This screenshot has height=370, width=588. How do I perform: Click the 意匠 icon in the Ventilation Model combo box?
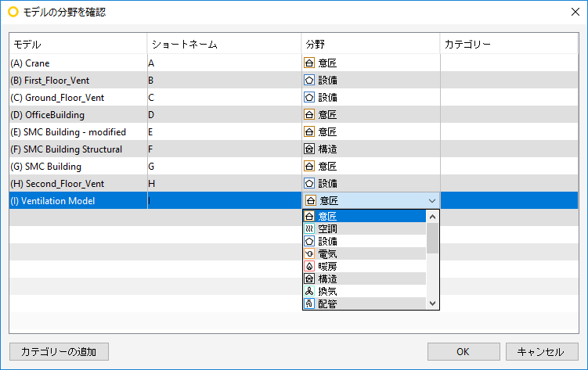(x=311, y=201)
